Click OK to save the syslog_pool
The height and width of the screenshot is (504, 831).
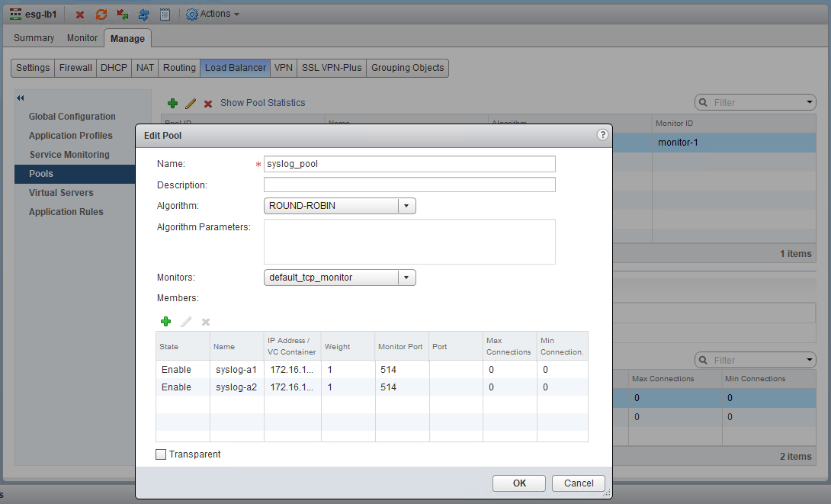click(518, 483)
